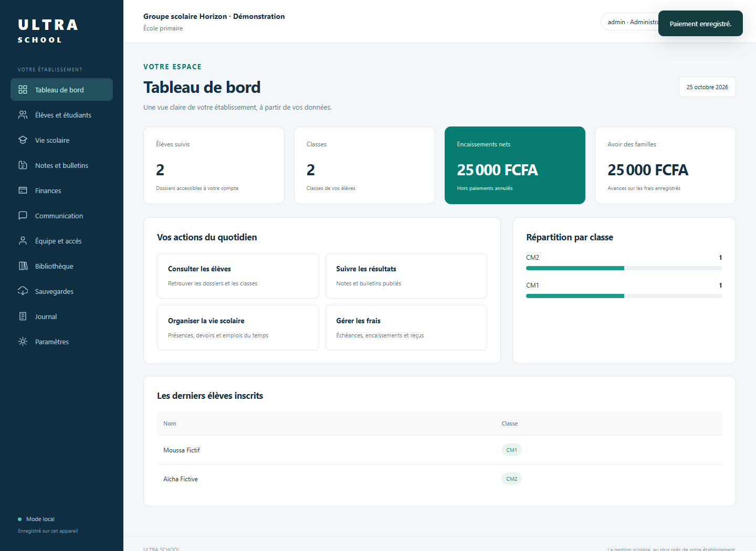Select the Aïcha Fictive row name
This screenshot has height=551, width=756.
(x=181, y=479)
